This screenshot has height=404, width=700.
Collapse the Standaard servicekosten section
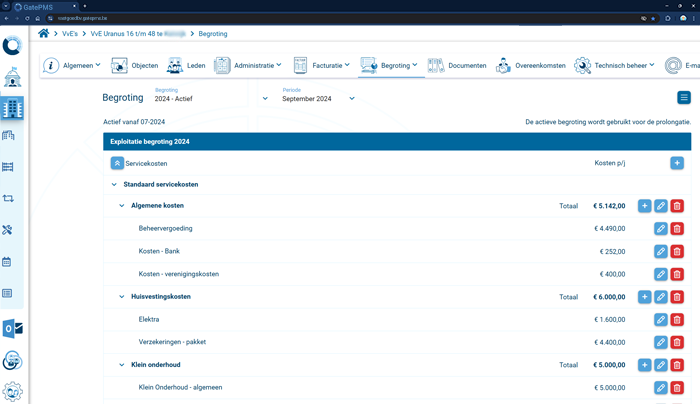point(113,185)
